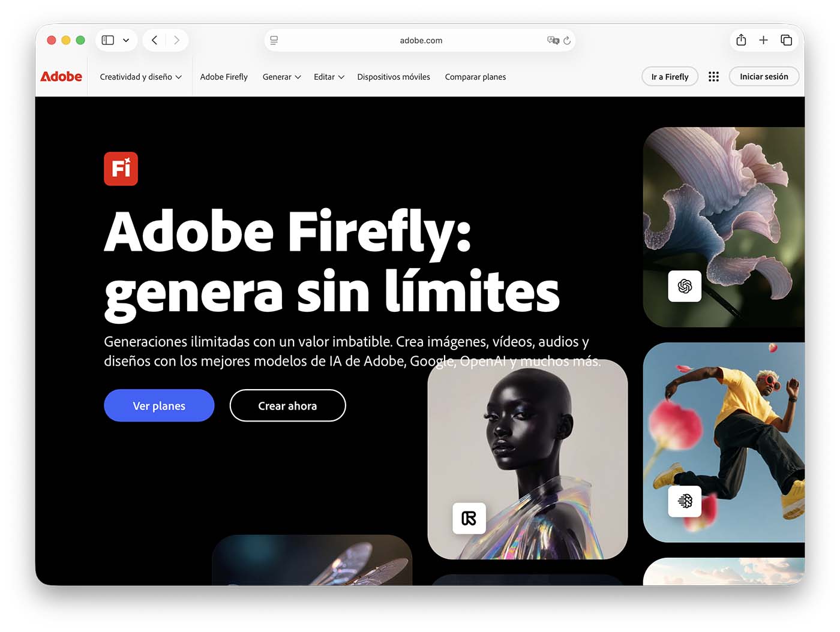Click the Adobe Firefly Fi logo icon

(x=121, y=168)
